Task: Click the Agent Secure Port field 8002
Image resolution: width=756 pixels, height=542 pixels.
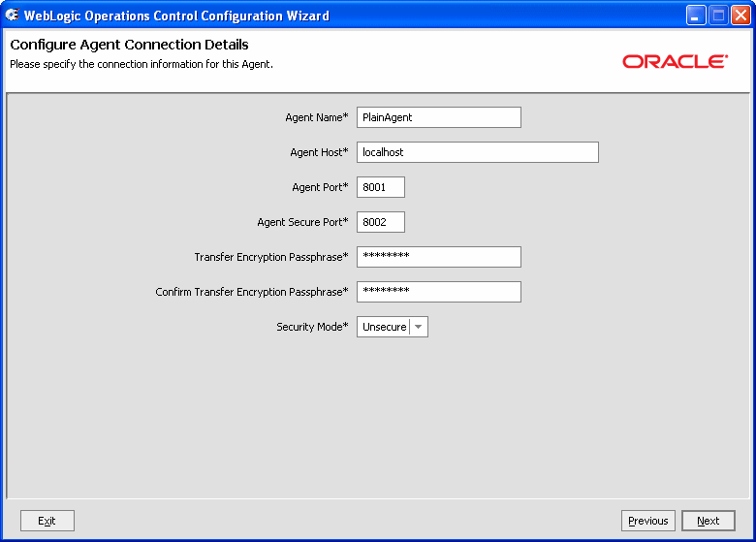Action: click(x=380, y=222)
